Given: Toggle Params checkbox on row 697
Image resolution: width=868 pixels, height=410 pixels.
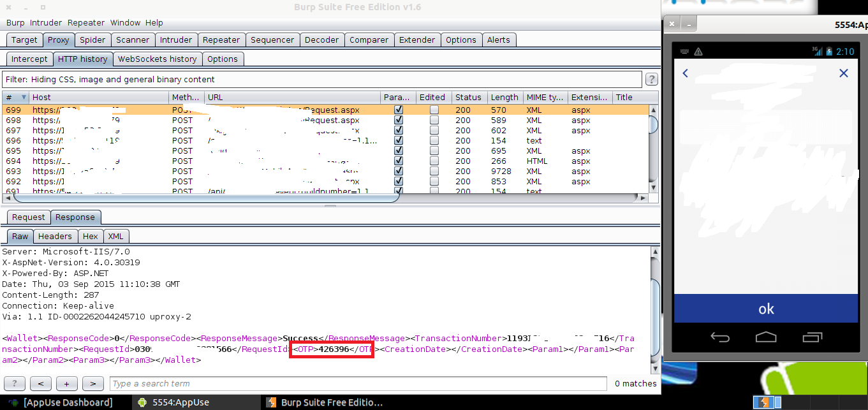Looking at the screenshot, I should point(399,130).
